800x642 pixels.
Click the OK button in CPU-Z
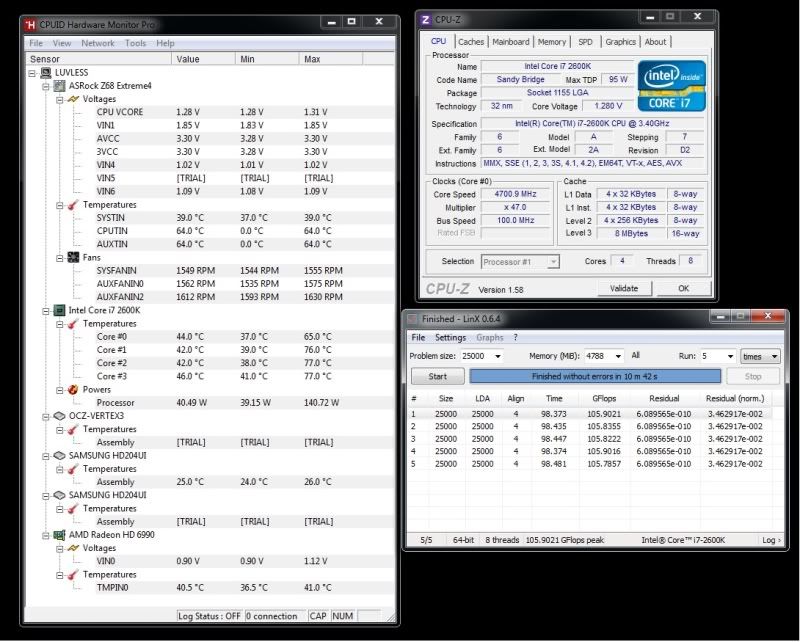point(684,288)
